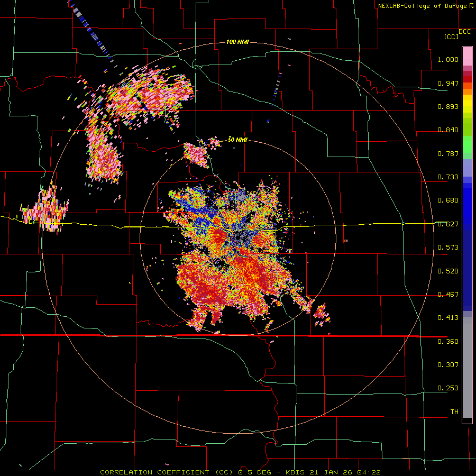
Task: Click the 0.520 legend value
Action: click(x=448, y=271)
